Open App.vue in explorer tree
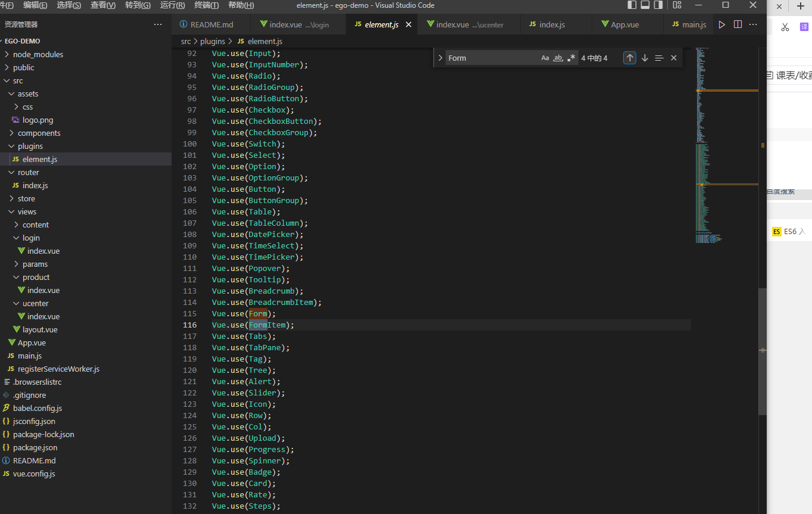The width and height of the screenshot is (812, 514). tap(86, 342)
